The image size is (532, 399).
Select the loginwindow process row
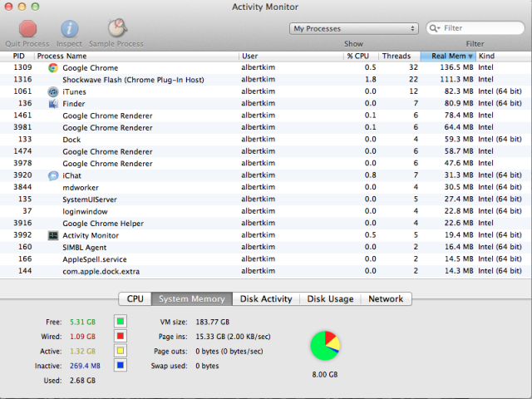pos(266,211)
